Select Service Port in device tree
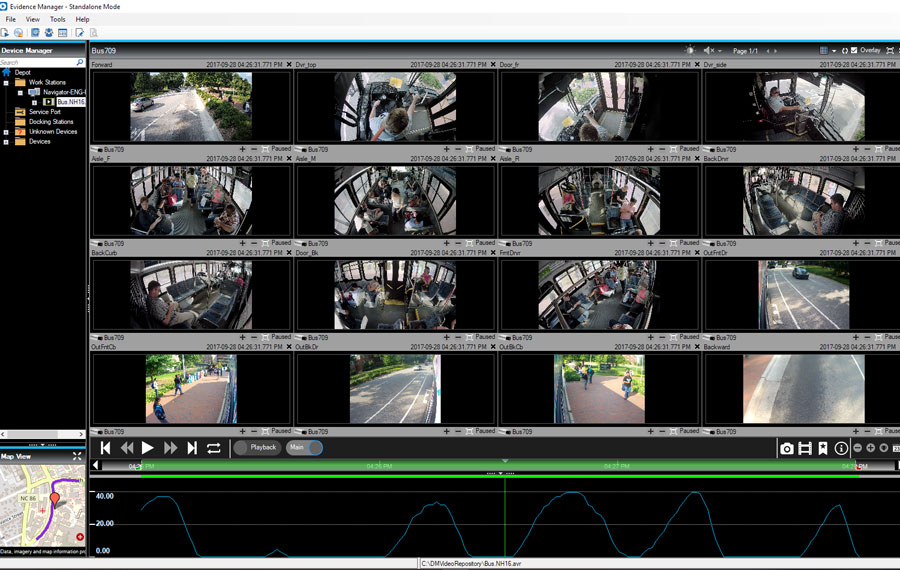900x570 pixels. [45, 112]
